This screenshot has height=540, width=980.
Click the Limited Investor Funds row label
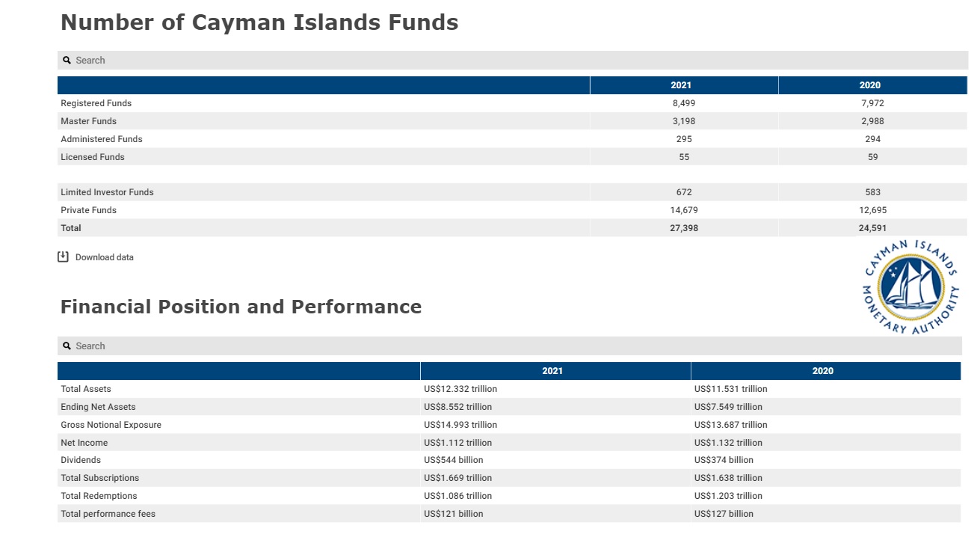[107, 192]
